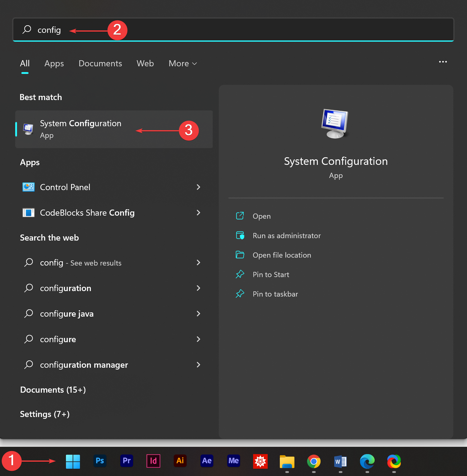The height and width of the screenshot is (476, 467).
Task: Open InDesign taskbar icon
Action: (153, 461)
